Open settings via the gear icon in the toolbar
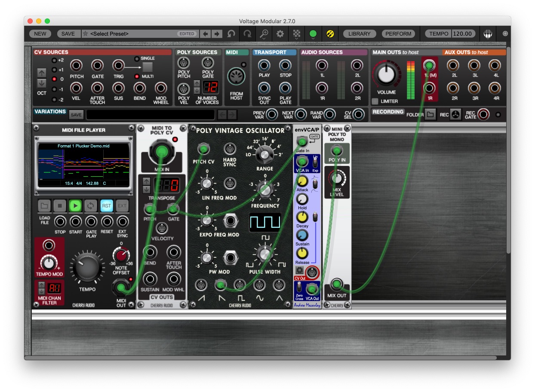 point(280,34)
